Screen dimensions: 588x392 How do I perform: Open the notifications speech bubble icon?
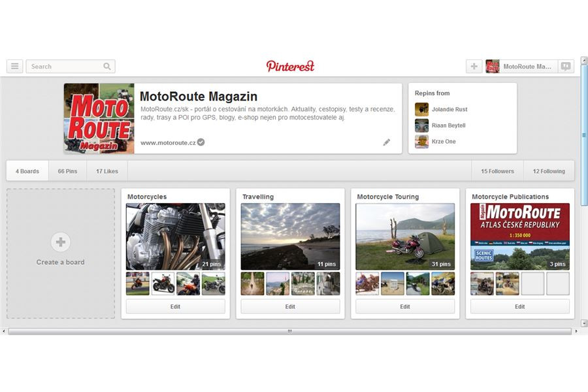pyautogui.click(x=566, y=66)
